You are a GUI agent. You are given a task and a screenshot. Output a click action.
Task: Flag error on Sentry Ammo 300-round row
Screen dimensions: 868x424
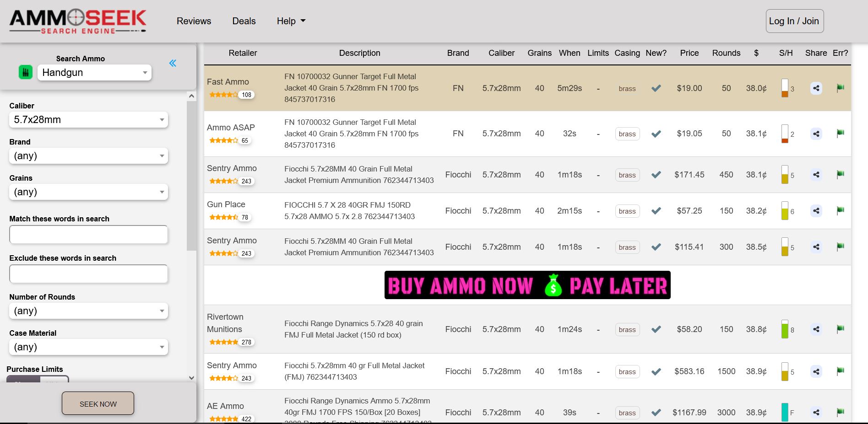[x=840, y=247]
